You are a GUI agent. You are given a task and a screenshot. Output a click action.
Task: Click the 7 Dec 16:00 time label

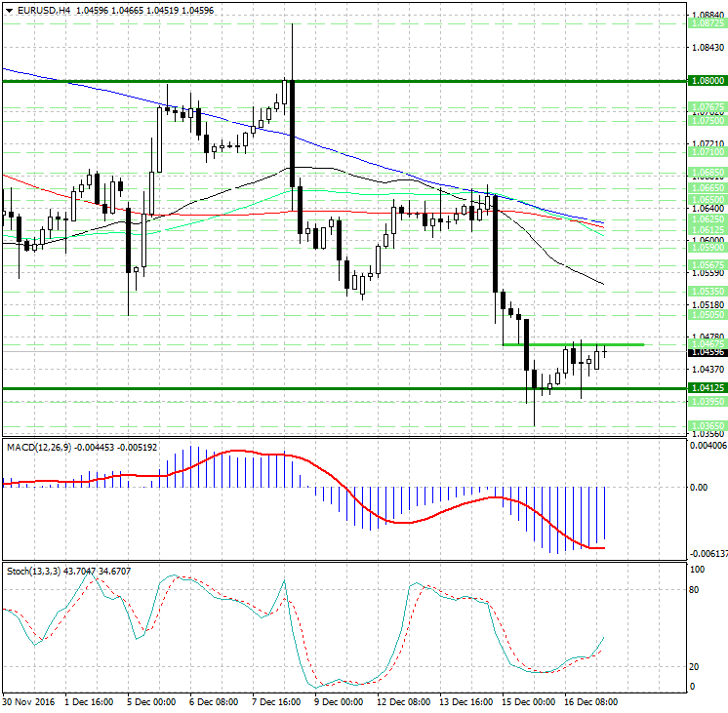click(x=276, y=701)
